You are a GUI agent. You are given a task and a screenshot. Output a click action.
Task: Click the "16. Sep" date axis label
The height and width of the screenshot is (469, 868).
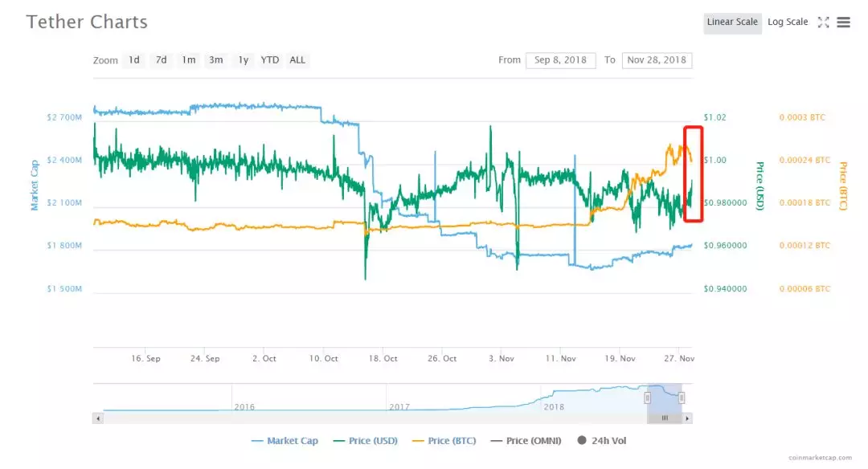click(145, 358)
